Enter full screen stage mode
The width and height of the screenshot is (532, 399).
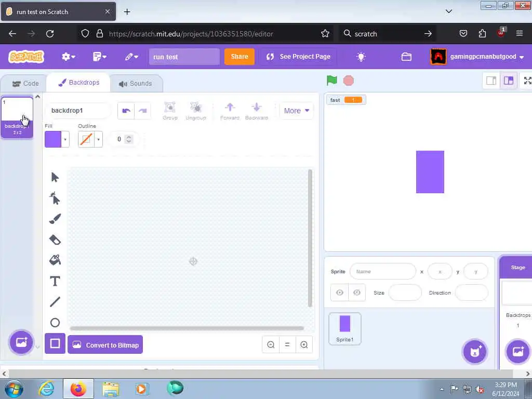point(527,81)
